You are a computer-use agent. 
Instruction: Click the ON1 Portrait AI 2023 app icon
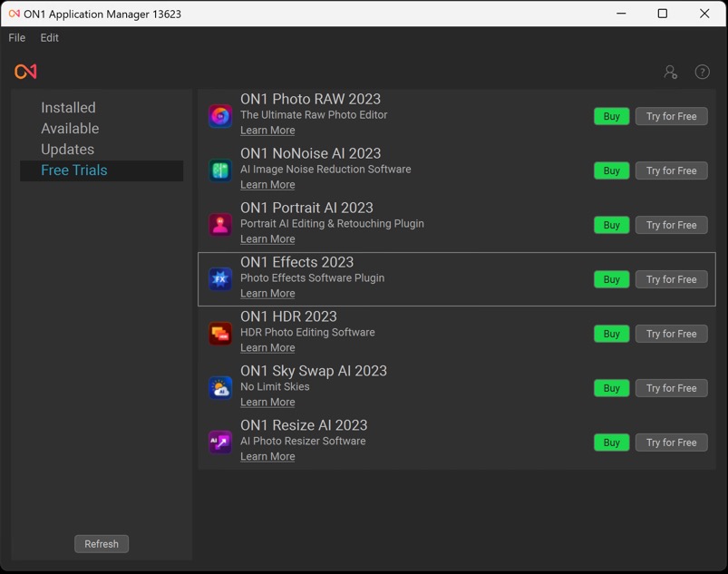pos(220,225)
